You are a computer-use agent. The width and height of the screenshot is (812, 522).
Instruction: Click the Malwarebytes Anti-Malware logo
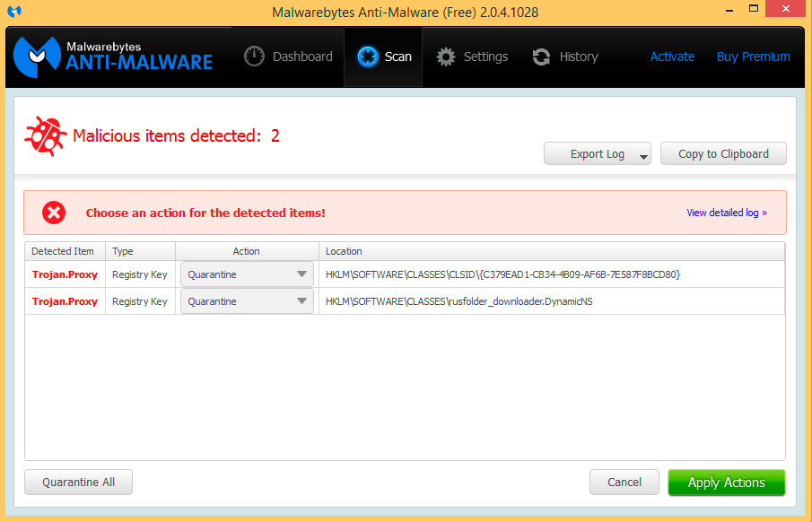(113, 57)
